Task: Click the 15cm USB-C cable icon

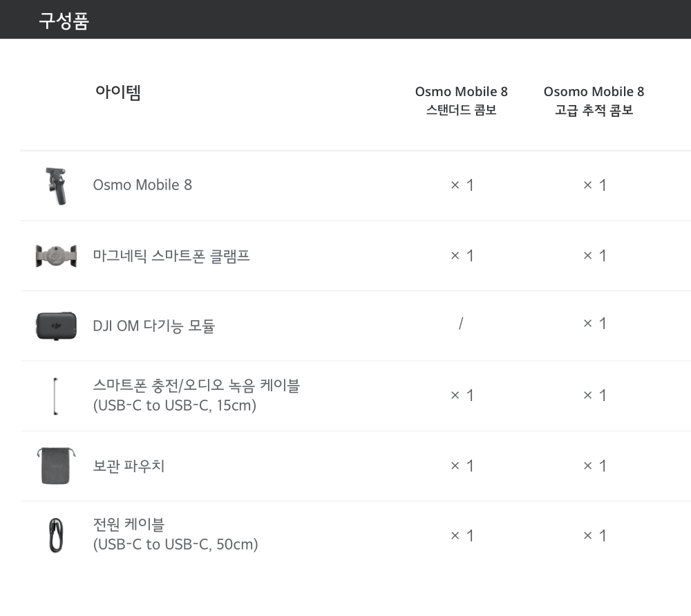Action: pos(55,396)
